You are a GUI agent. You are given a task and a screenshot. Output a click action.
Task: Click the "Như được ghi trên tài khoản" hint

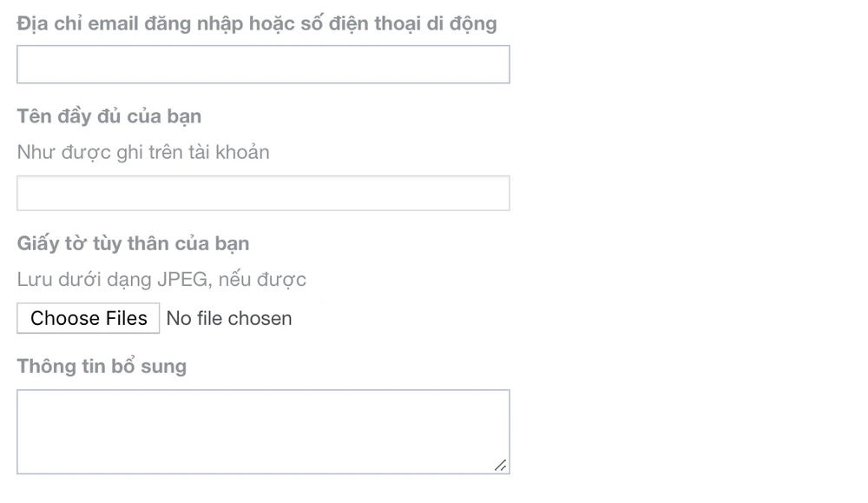pos(143,152)
